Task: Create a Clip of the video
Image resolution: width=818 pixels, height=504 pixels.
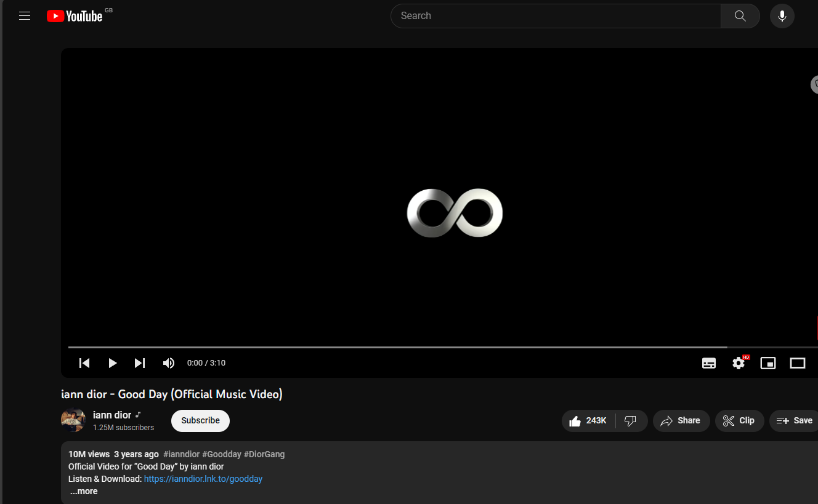Action: (739, 421)
